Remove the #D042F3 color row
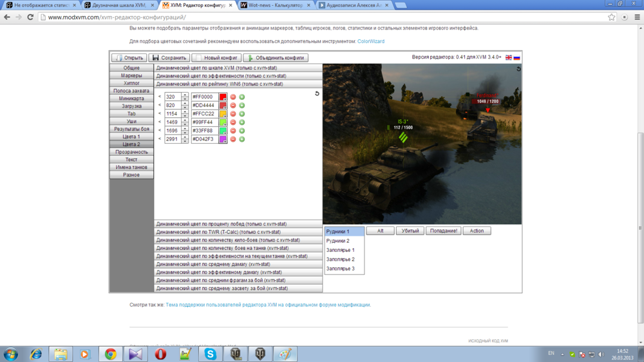The height and width of the screenshot is (362, 644). point(233,139)
